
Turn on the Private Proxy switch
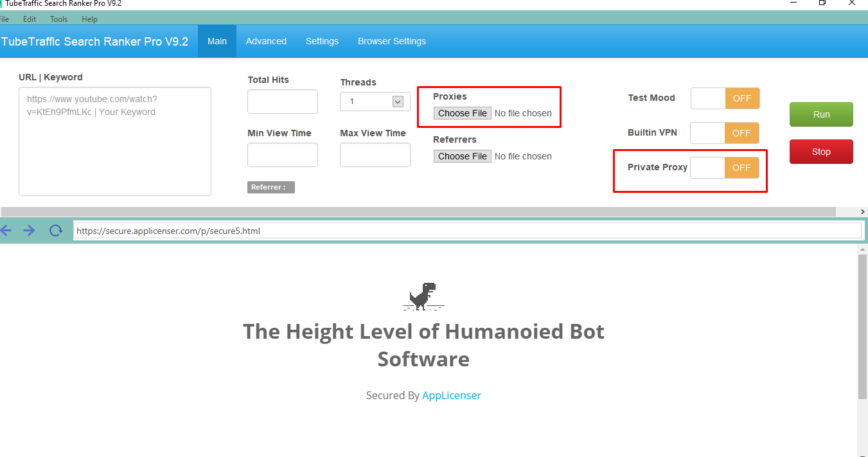click(725, 168)
